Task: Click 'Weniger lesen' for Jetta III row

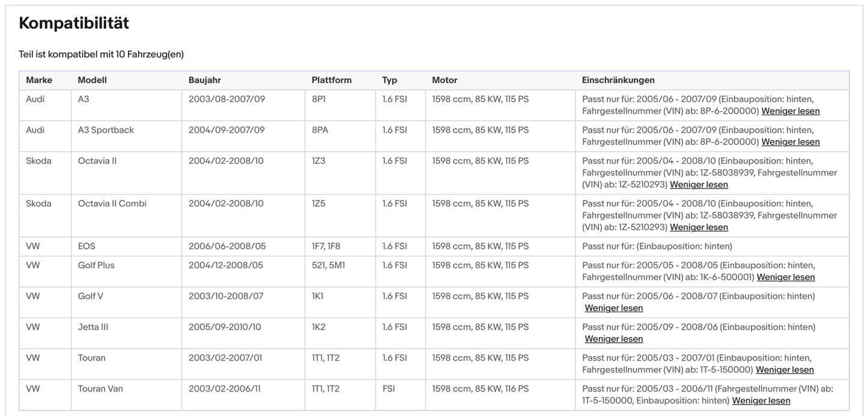Action: [613, 339]
